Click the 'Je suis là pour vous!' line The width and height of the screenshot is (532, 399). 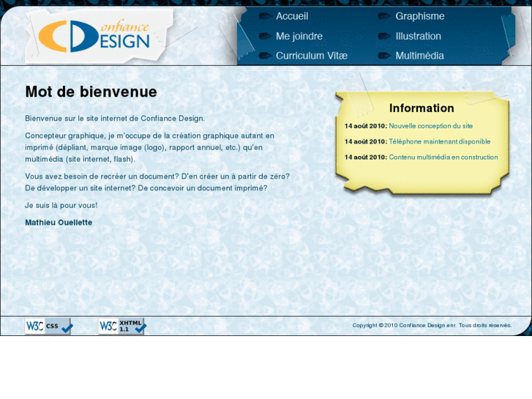[x=61, y=206]
